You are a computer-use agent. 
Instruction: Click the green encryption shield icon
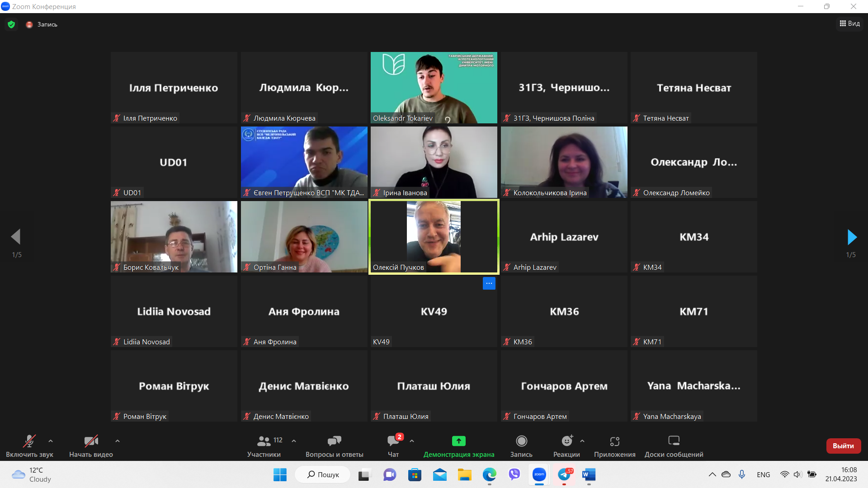[x=11, y=24]
